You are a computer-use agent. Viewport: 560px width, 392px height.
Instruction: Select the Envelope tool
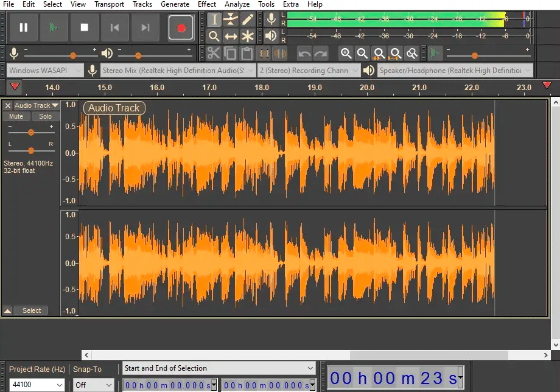pos(231,19)
